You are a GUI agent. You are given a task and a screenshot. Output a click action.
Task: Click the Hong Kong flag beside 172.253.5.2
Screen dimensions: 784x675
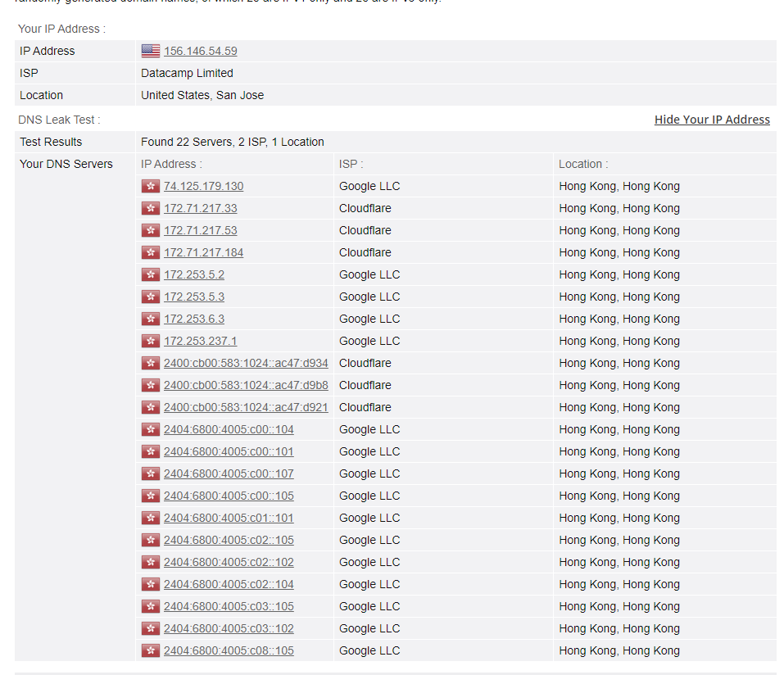pyautogui.click(x=151, y=274)
